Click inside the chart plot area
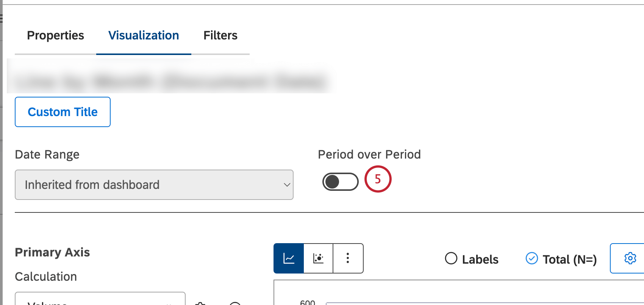 [x=455, y=296]
